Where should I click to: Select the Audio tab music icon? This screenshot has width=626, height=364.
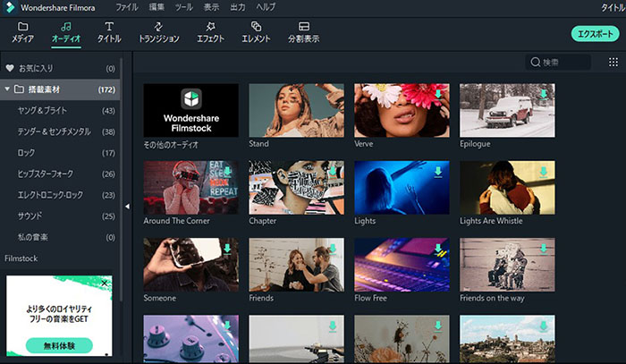pyautogui.click(x=66, y=27)
